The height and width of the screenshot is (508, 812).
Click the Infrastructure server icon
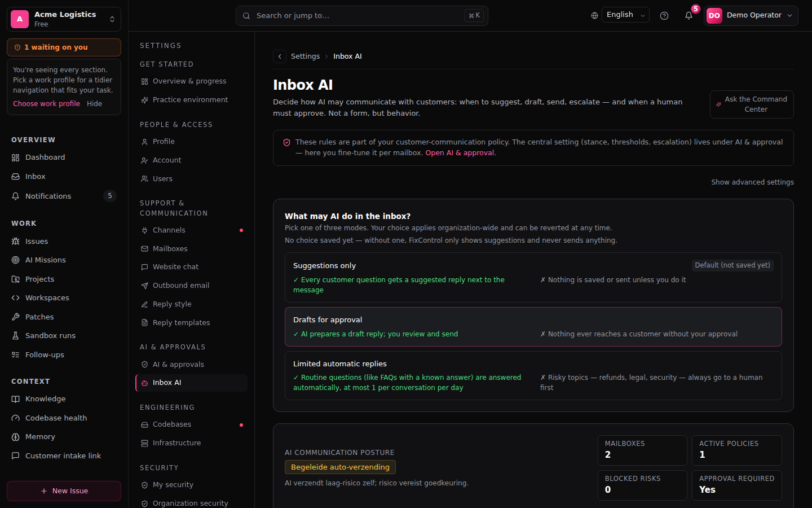(x=145, y=443)
